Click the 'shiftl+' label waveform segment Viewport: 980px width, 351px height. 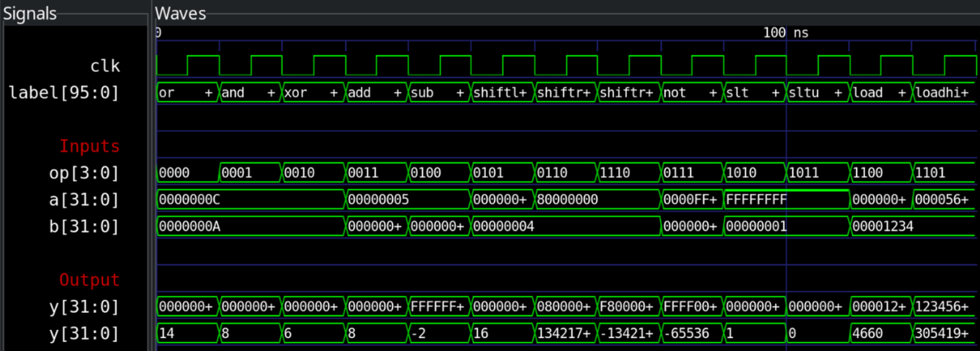click(x=502, y=93)
